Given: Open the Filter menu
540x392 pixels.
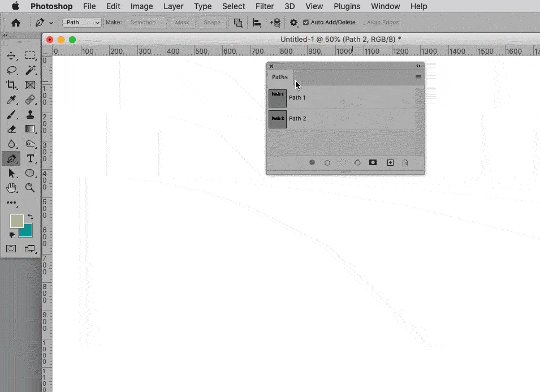Looking at the screenshot, I should (265, 6).
